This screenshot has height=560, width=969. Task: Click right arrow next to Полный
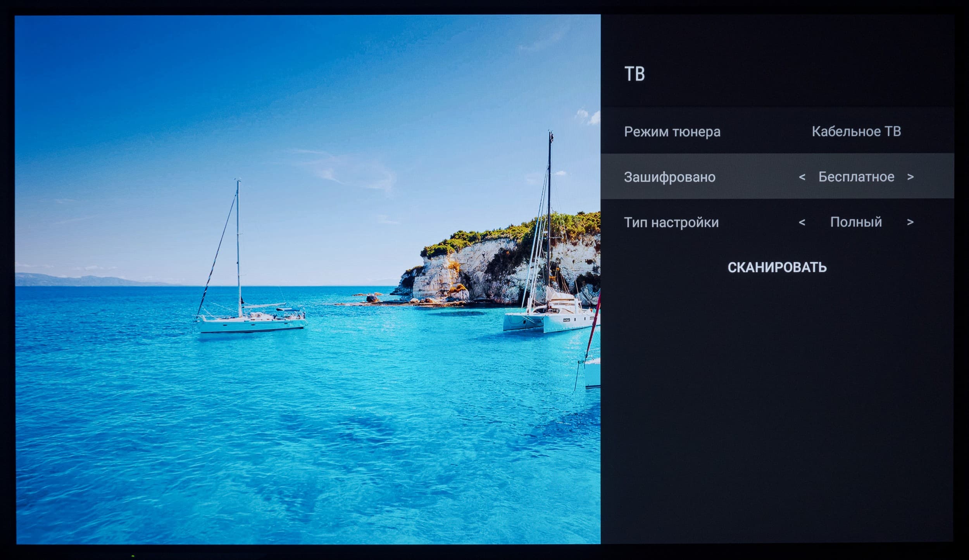coord(910,222)
